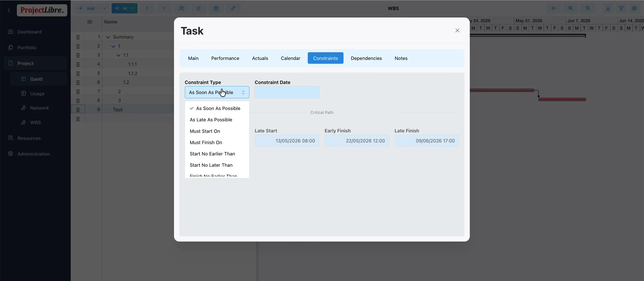Click the ProjectLibre logo
Image resolution: width=644 pixels, height=281 pixels.
tap(42, 10)
